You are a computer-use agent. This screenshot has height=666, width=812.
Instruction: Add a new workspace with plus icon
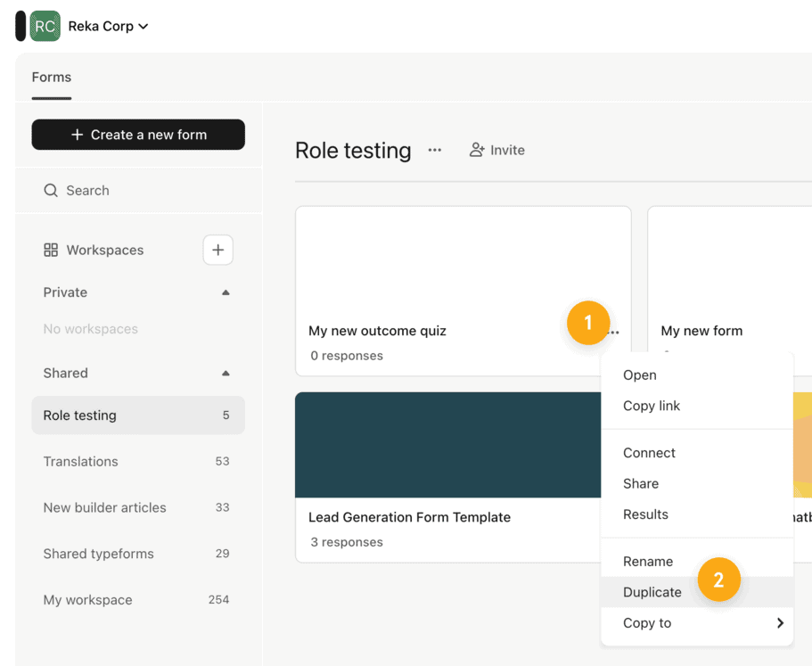point(217,251)
